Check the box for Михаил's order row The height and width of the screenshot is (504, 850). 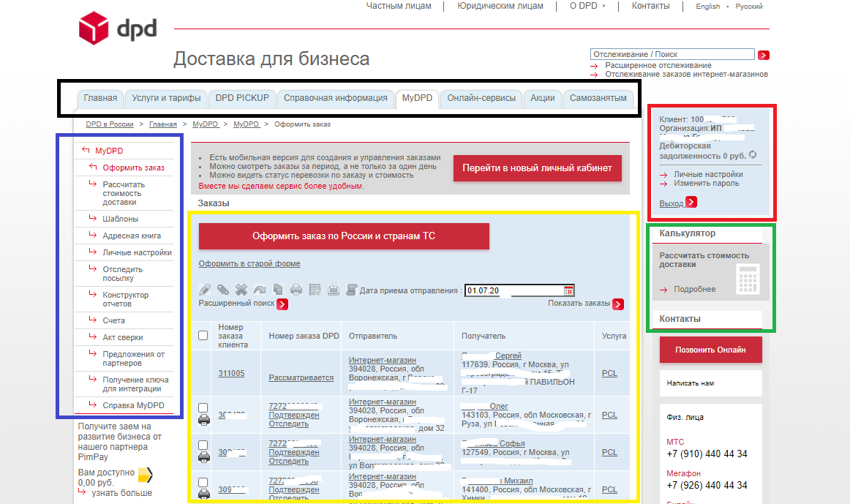203,482
